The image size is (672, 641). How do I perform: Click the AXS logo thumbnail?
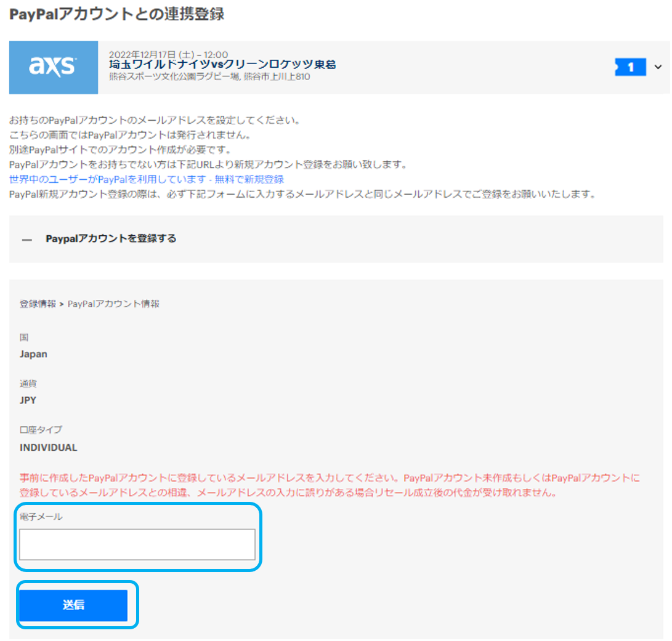[54, 67]
